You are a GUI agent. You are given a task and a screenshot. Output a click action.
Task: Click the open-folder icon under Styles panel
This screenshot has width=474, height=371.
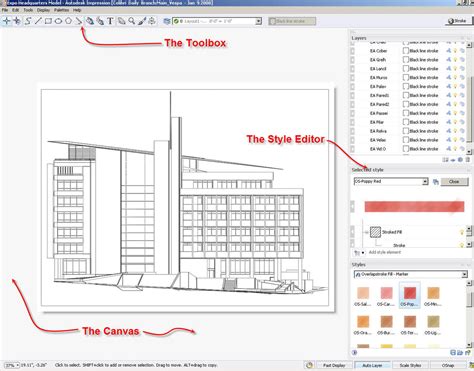point(460,352)
